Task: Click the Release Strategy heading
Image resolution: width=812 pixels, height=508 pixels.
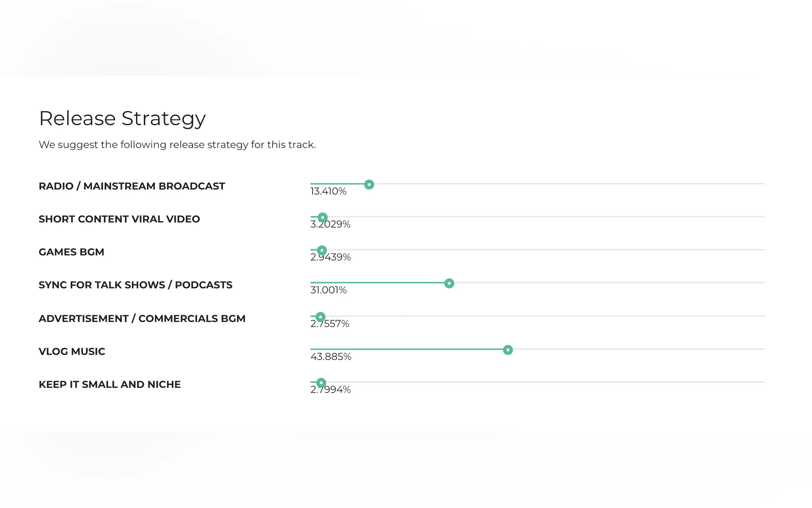Action: [x=122, y=118]
